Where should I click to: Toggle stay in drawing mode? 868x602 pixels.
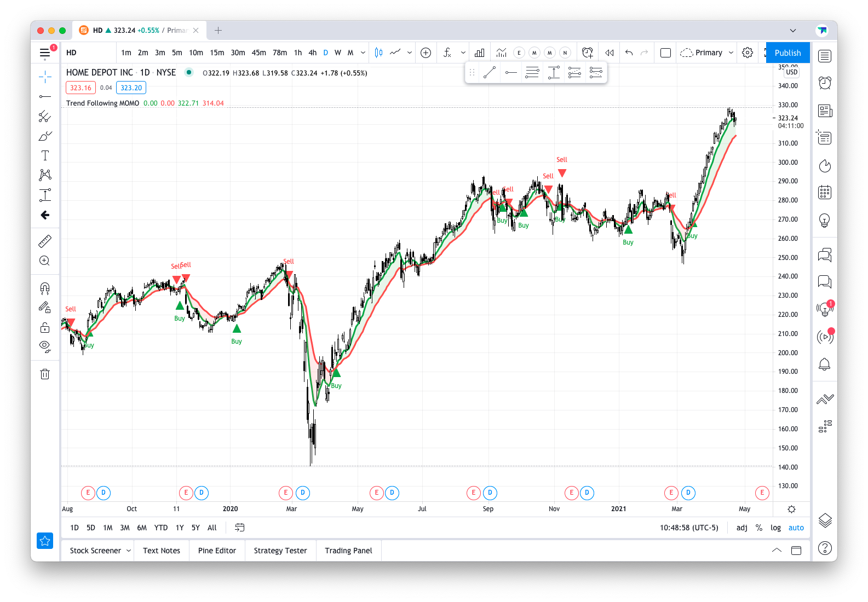(x=45, y=308)
